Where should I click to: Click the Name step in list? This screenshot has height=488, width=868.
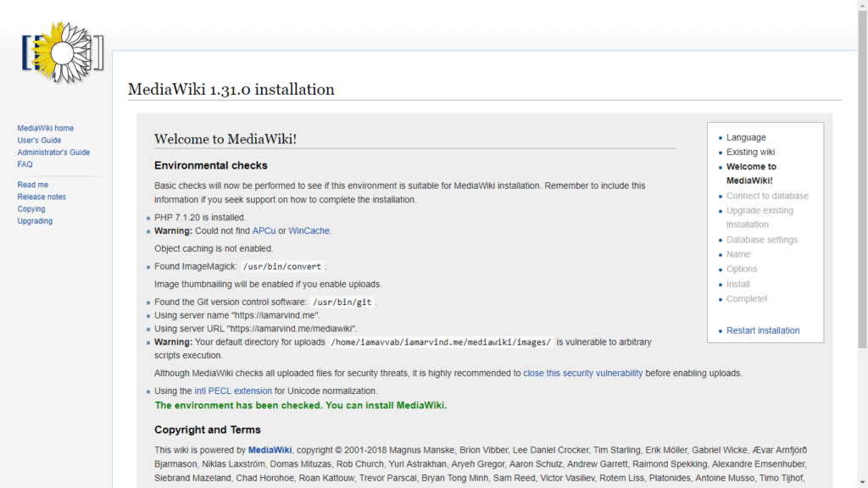[738, 254]
